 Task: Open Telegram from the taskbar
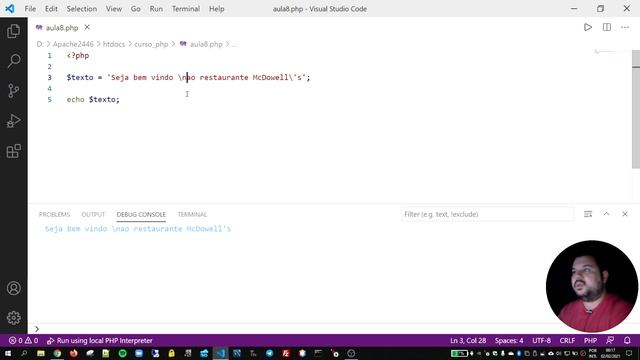click(x=269, y=353)
